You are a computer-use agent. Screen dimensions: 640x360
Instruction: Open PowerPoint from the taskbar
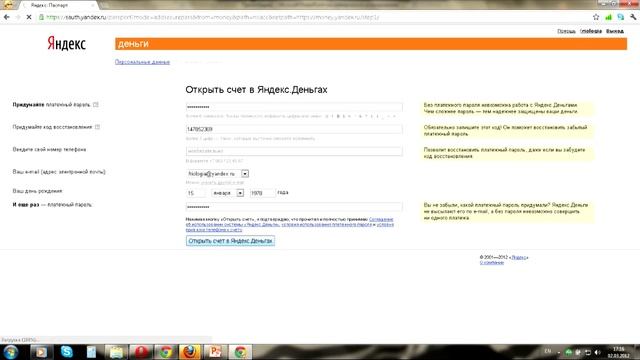[x=215, y=352]
